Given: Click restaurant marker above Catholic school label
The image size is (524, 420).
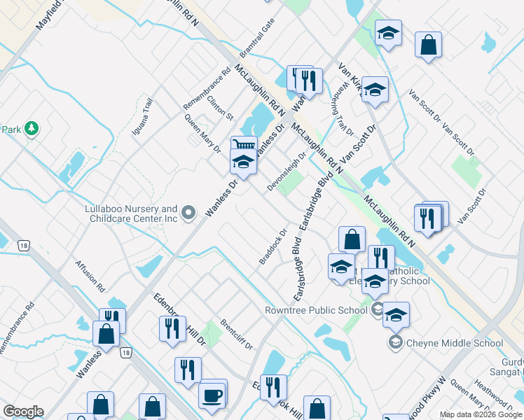Looking at the screenshot, I should click(381, 258).
